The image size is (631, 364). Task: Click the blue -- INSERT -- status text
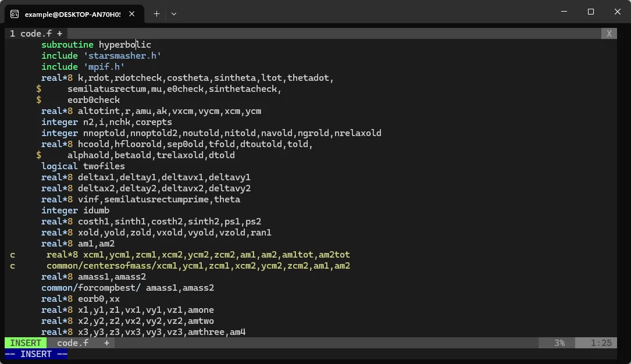coord(36,354)
